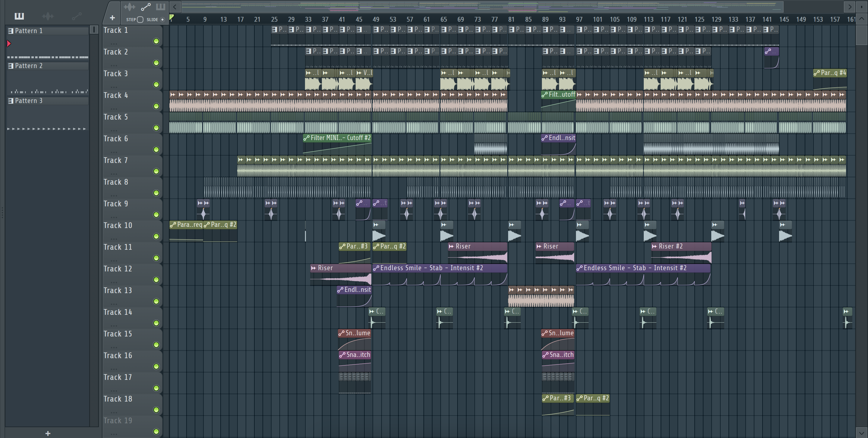Add a new pattern with the bottom plus
Viewport: 868px width, 438px height.
[48, 433]
